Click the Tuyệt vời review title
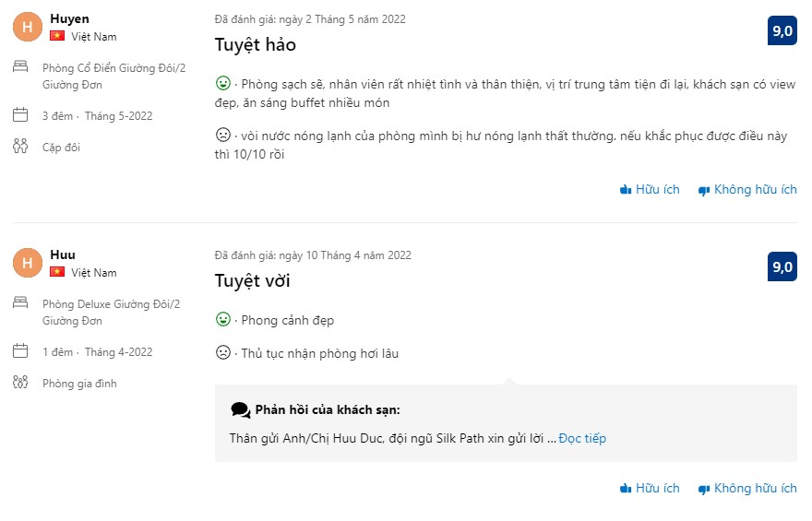This screenshot has height=521, width=812. pos(253,280)
